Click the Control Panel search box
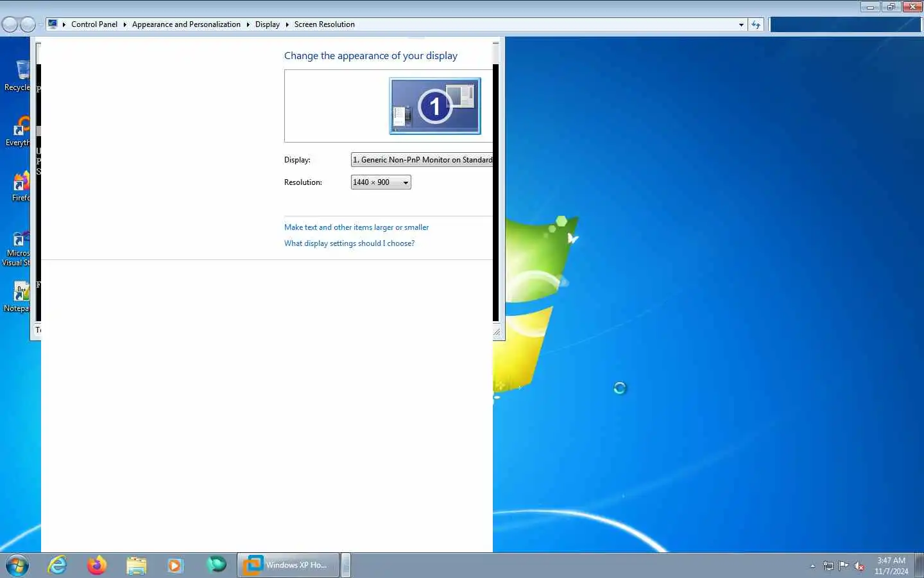 pyautogui.click(x=846, y=24)
